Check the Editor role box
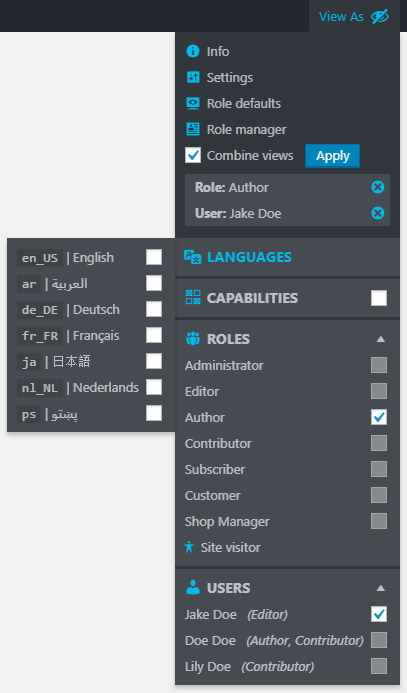Screen dimensions: 407x693 click(379, 391)
